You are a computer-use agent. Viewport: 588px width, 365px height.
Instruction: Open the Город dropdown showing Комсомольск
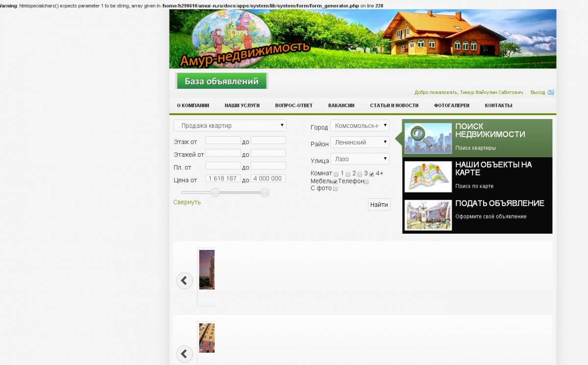[x=360, y=125]
